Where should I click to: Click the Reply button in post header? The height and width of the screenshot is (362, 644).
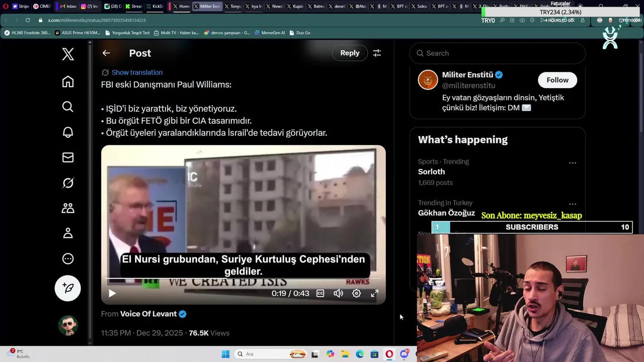(350, 53)
